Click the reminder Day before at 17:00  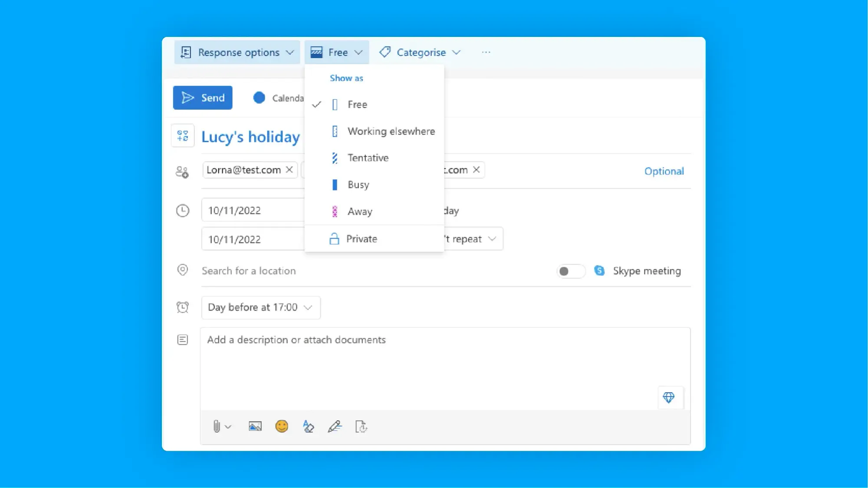click(260, 307)
